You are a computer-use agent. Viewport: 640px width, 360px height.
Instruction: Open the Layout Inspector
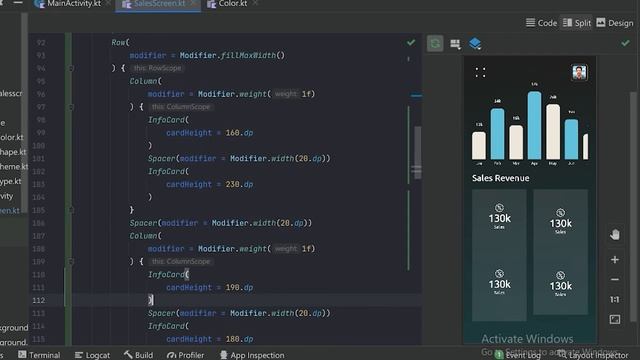pos(593,355)
